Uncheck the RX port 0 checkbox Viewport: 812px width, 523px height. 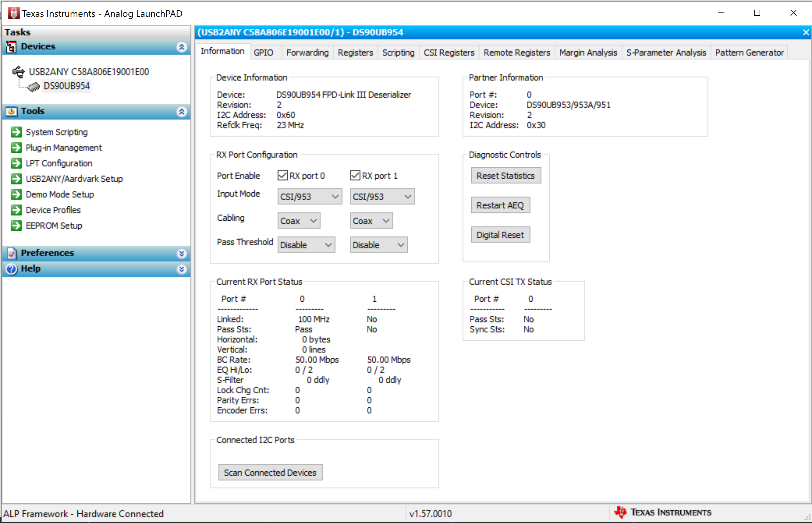282,175
